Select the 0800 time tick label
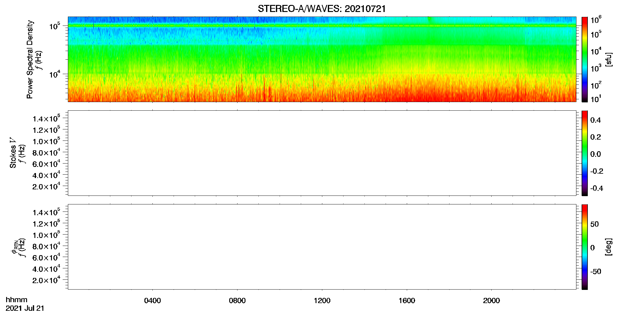 [237, 301]
